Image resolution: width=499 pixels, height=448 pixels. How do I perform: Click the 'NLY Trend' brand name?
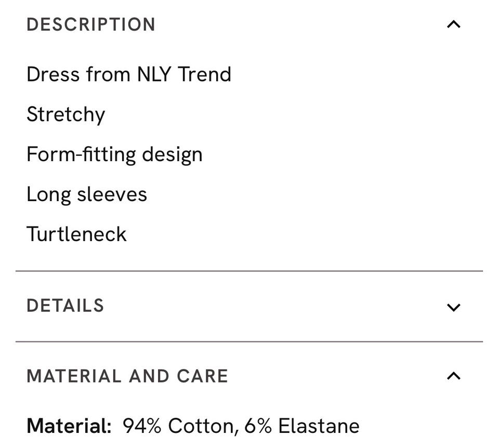[184, 74]
